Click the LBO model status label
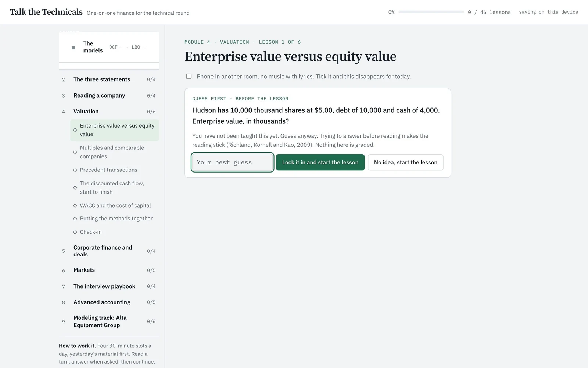 pyautogui.click(x=139, y=47)
